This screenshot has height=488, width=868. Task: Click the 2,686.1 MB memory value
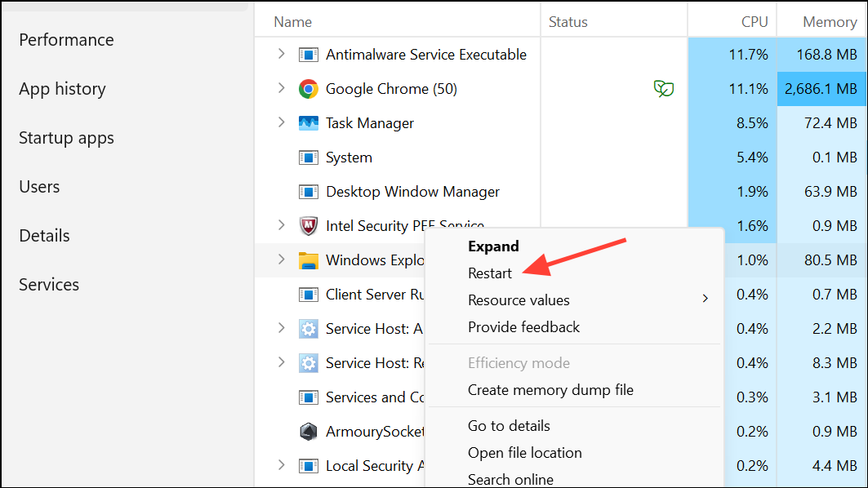point(821,89)
